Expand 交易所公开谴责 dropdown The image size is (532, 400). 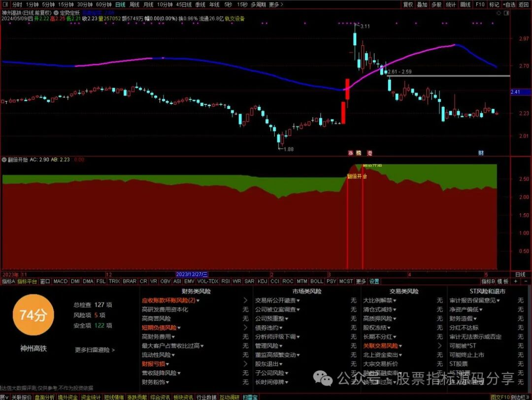(x=298, y=300)
